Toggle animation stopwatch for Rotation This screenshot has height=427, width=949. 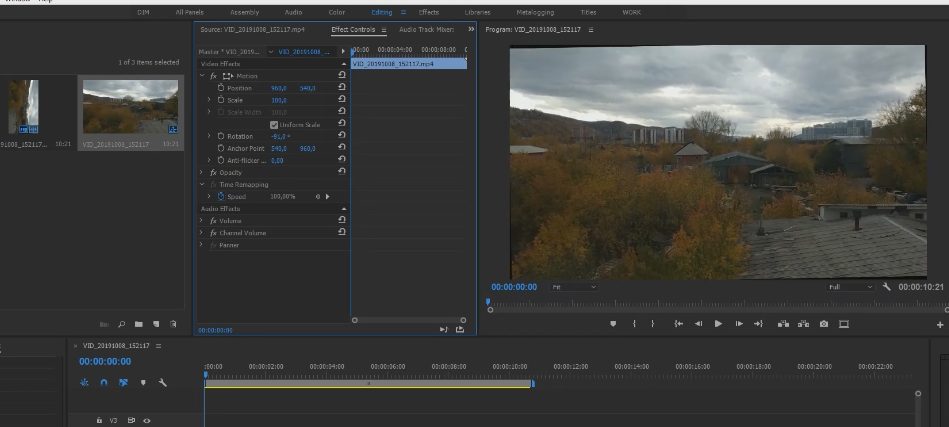click(221, 136)
